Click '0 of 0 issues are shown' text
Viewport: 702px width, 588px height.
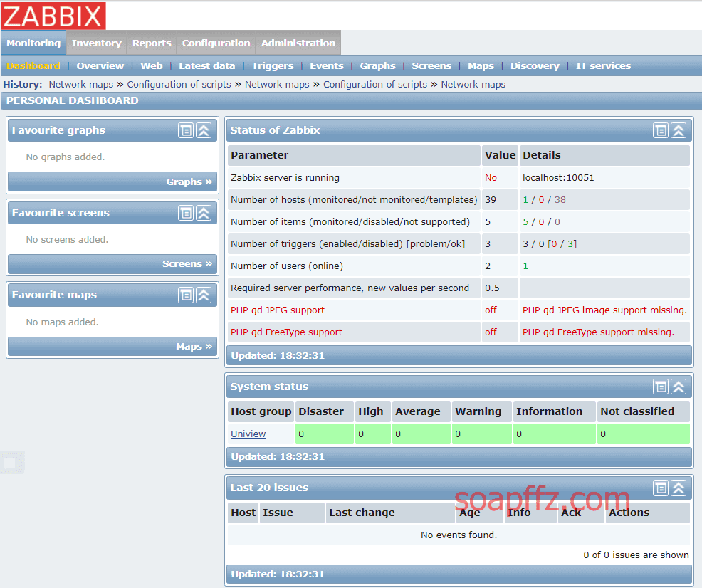click(x=636, y=555)
